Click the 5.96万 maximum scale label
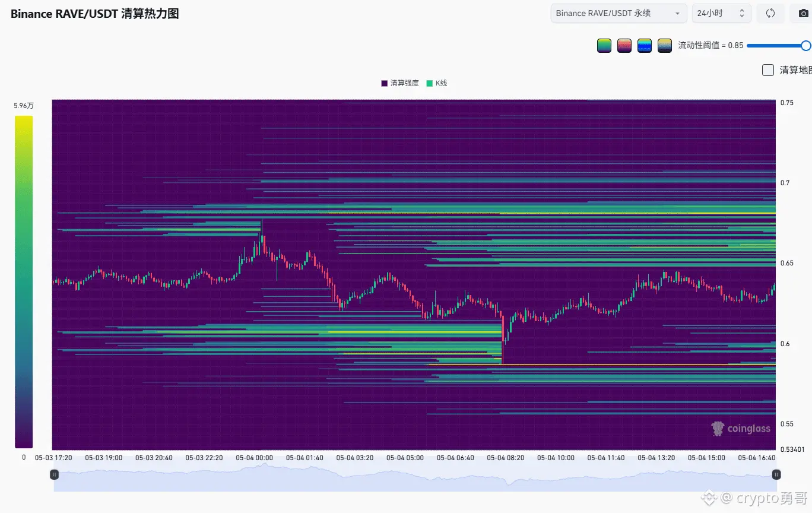812x513 pixels. (x=24, y=106)
